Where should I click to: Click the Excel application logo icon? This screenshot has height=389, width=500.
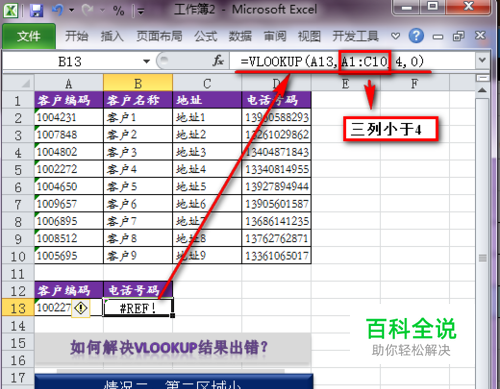(x=11, y=10)
